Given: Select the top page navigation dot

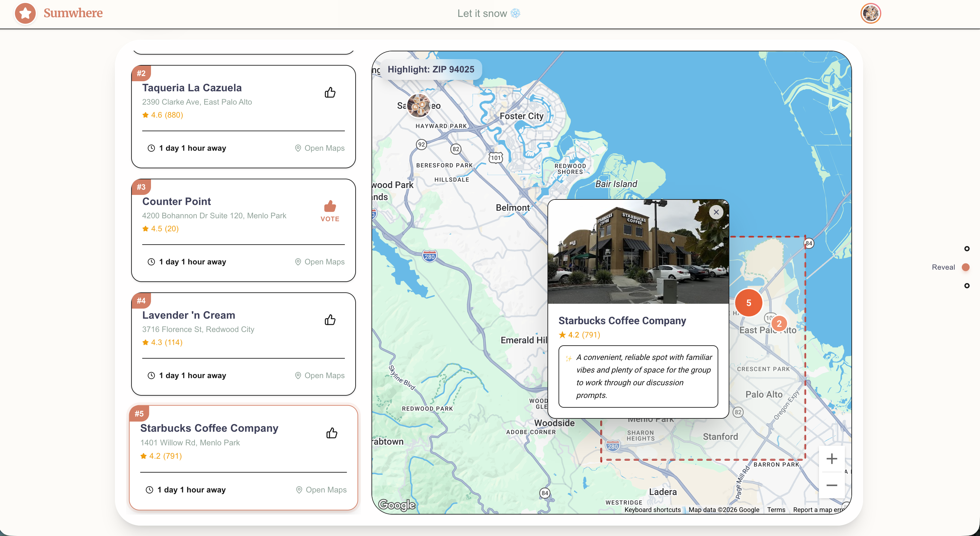Looking at the screenshot, I should tap(967, 249).
